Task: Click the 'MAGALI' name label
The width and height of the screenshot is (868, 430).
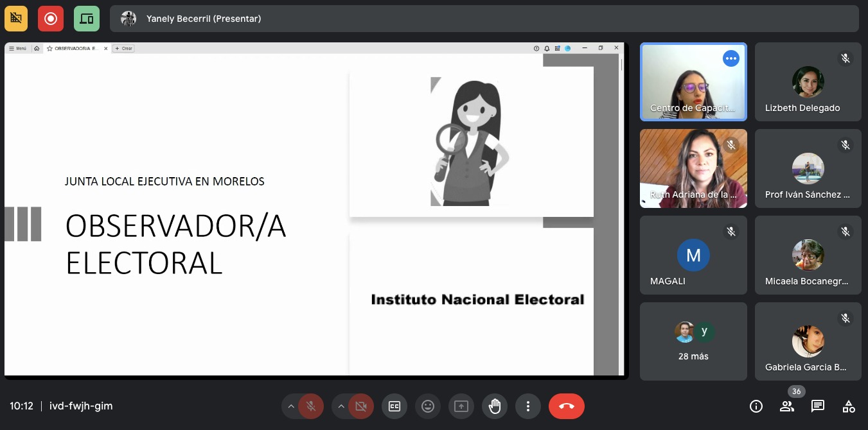Action: (668, 281)
